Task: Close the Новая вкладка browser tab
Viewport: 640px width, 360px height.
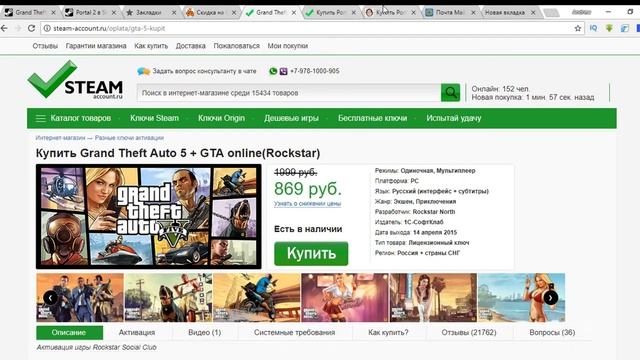Action: (x=533, y=13)
